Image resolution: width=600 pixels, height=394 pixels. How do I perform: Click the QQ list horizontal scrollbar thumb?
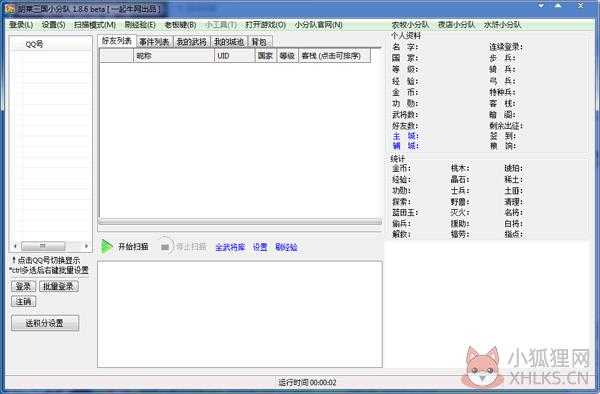point(43,246)
